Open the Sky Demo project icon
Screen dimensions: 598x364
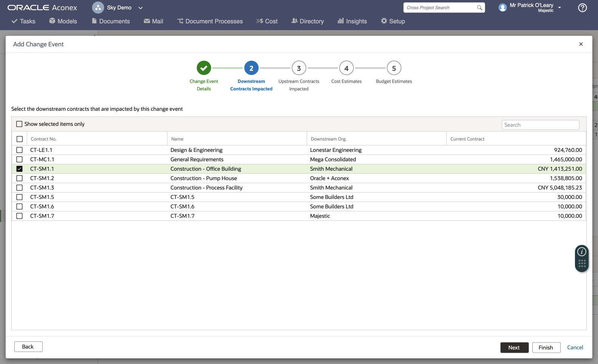[x=98, y=8]
